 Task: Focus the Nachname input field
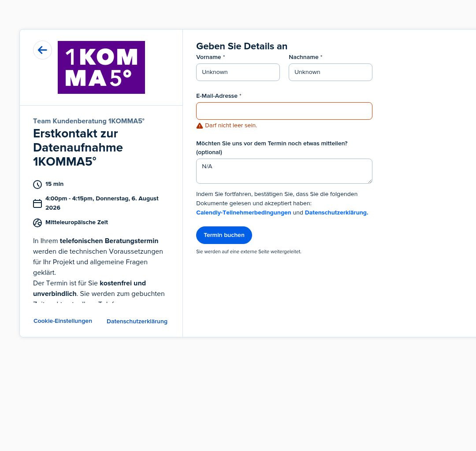click(330, 72)
